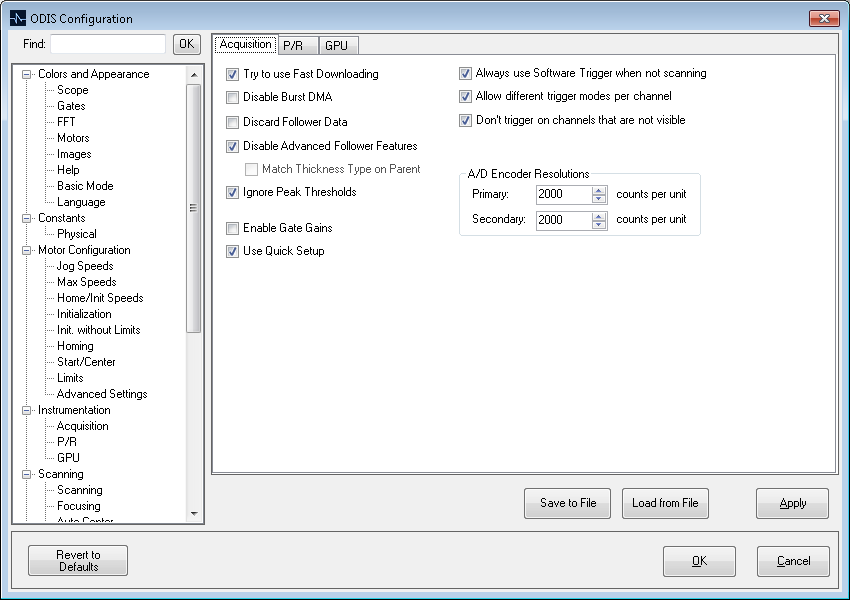
Task: Click the ODIS application icon in title bar
Action: click(x=18, y=18)
